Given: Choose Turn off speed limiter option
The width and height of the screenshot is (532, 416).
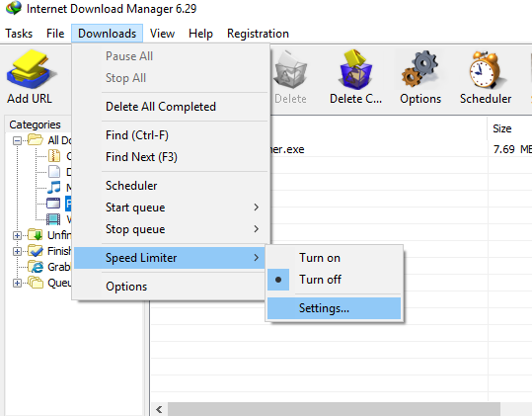Looking at the screenshot, I should 335,280.
